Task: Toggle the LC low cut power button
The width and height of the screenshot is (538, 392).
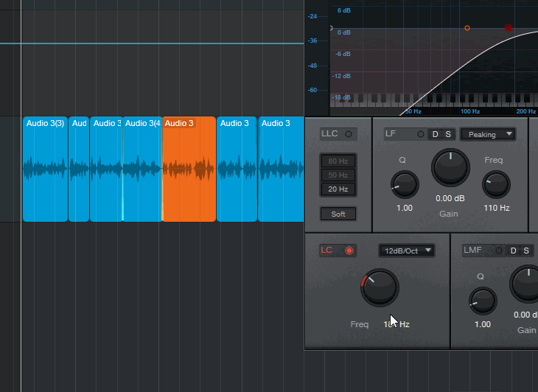Action: pos(349,251)
